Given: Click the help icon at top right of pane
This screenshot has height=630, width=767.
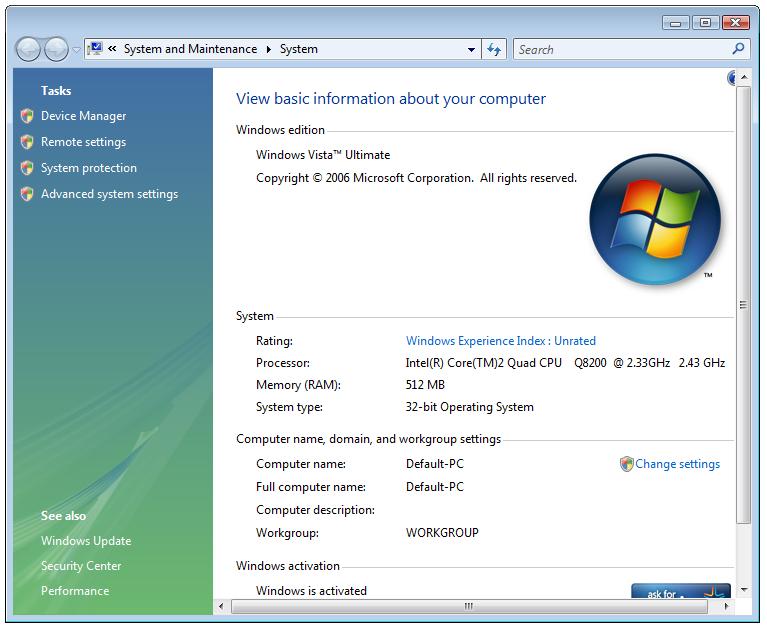Looking at the screenshot, I should pos(732,78).
